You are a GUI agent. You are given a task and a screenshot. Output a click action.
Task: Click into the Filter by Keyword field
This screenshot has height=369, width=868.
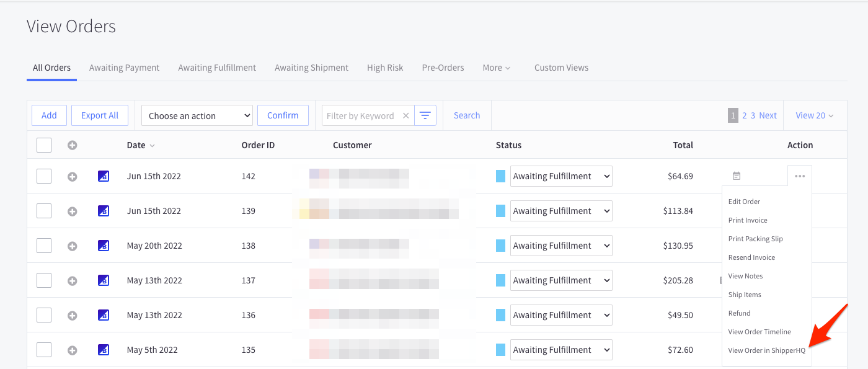pyautogui.click(x=360, y=115)
